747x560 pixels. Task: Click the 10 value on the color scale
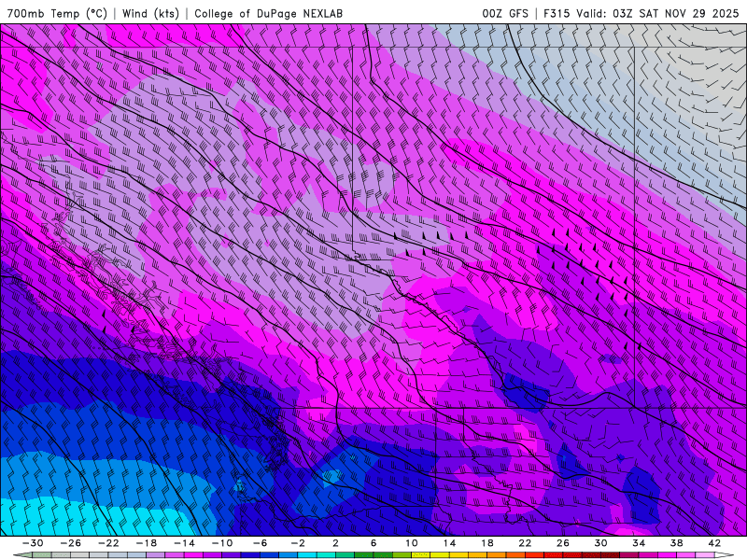click(411, 543)
